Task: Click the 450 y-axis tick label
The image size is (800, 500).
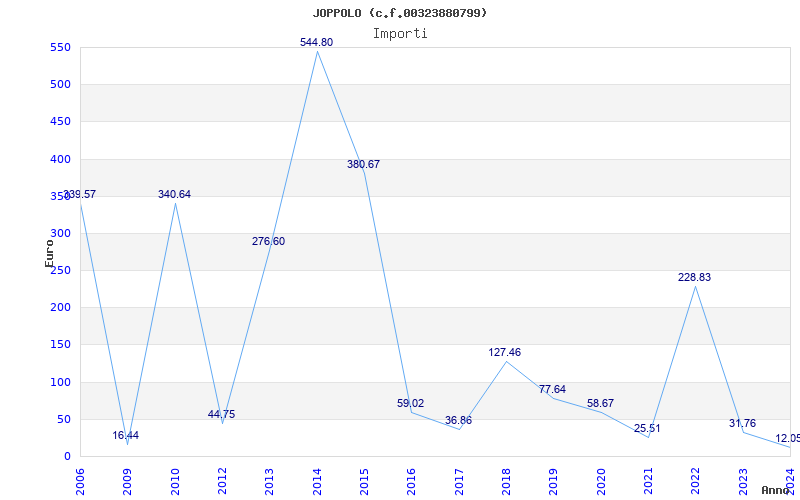Action: [x=60, y=121]
